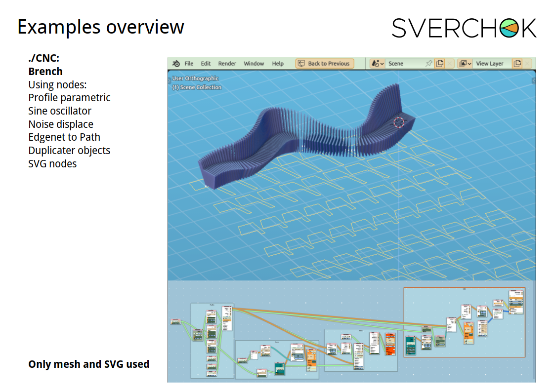Expand the viewport's right sidebar arrow
This screenshot has height=392, width=555.
click(534, 80)
